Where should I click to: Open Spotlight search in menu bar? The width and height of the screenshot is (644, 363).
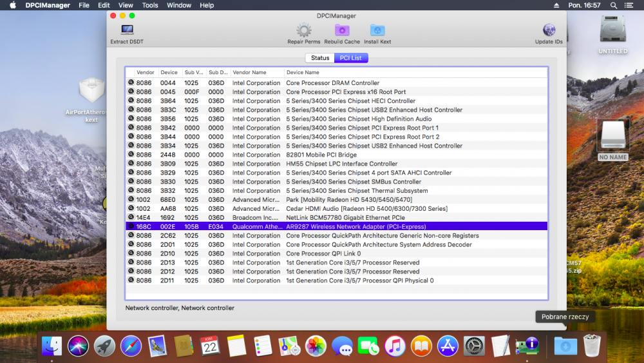coord(614,5)
